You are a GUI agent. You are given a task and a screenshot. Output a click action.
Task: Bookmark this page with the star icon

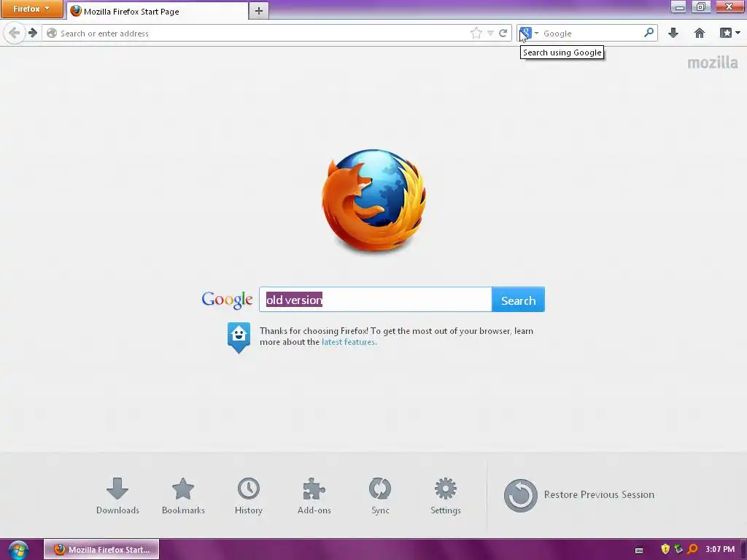(476, 33)
